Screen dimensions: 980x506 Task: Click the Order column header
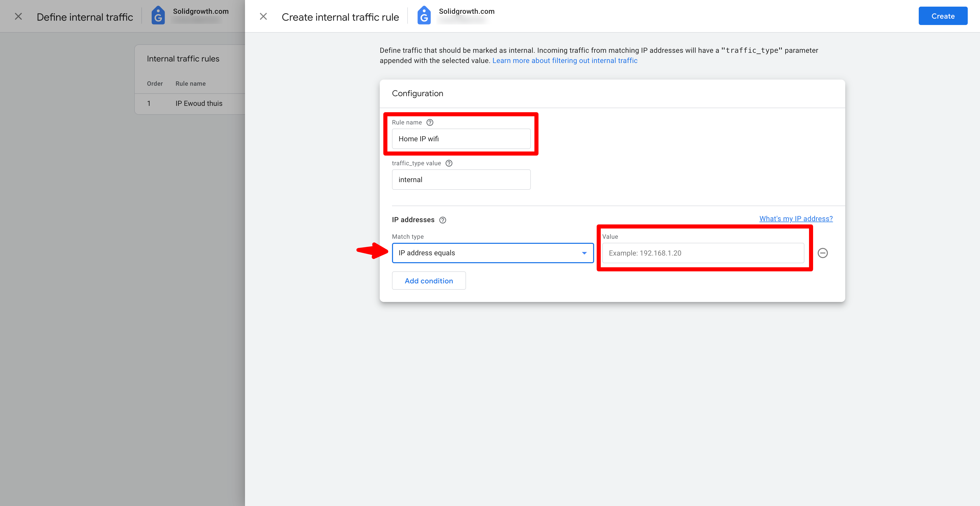click(x=154, y=84)
